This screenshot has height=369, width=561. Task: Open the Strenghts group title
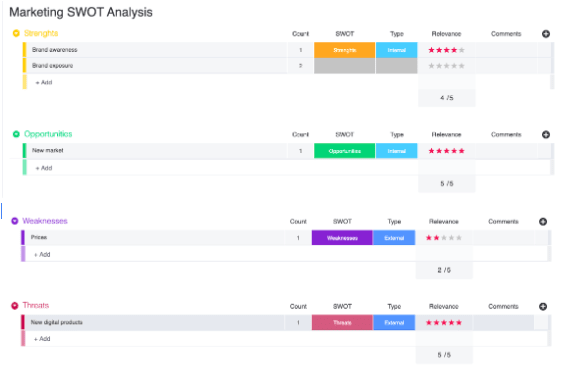41,33
